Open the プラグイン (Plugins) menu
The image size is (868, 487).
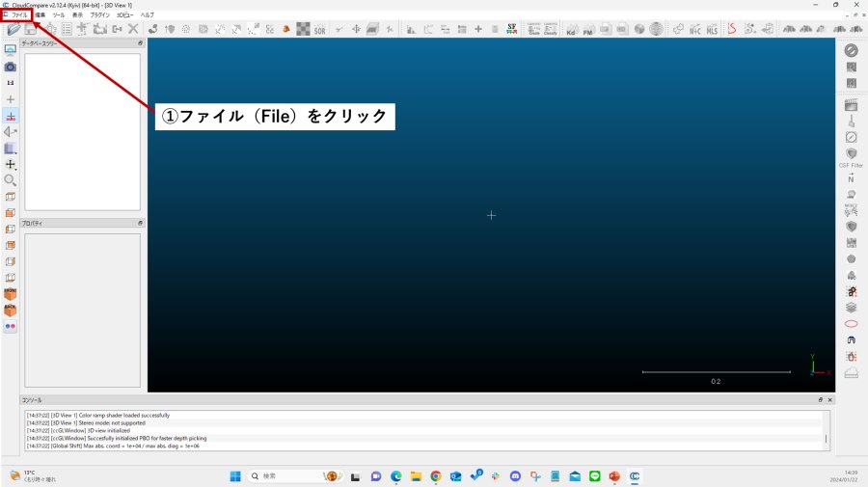pos(99,14)
